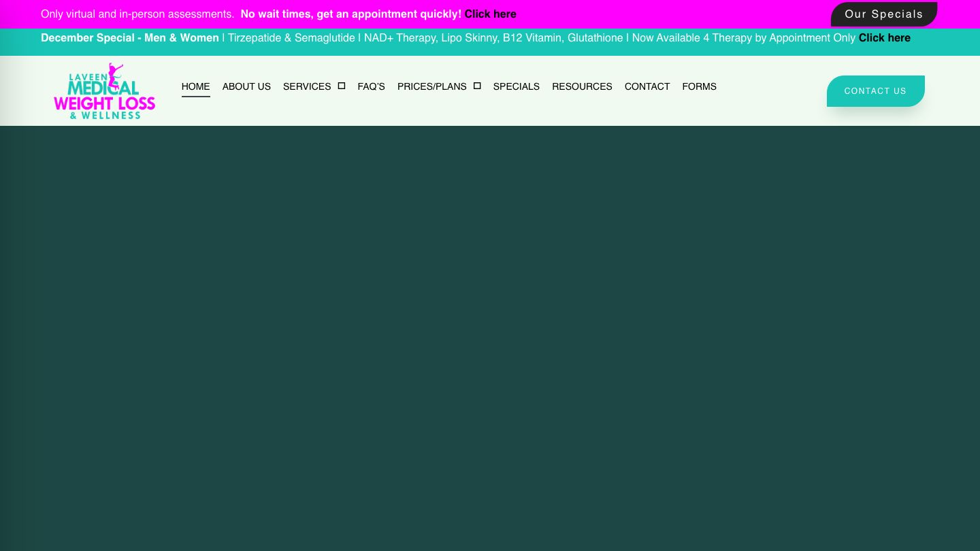Click the 'No wait times' bold announcement text
This screenshot has height=551, width=980.
pyautogui.click(x=350, y=14)
